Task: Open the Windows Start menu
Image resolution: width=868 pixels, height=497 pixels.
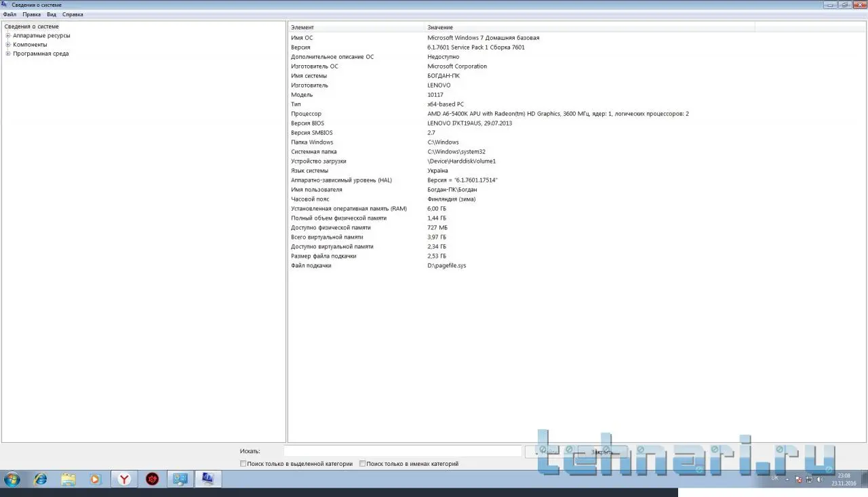Action: 12,479
